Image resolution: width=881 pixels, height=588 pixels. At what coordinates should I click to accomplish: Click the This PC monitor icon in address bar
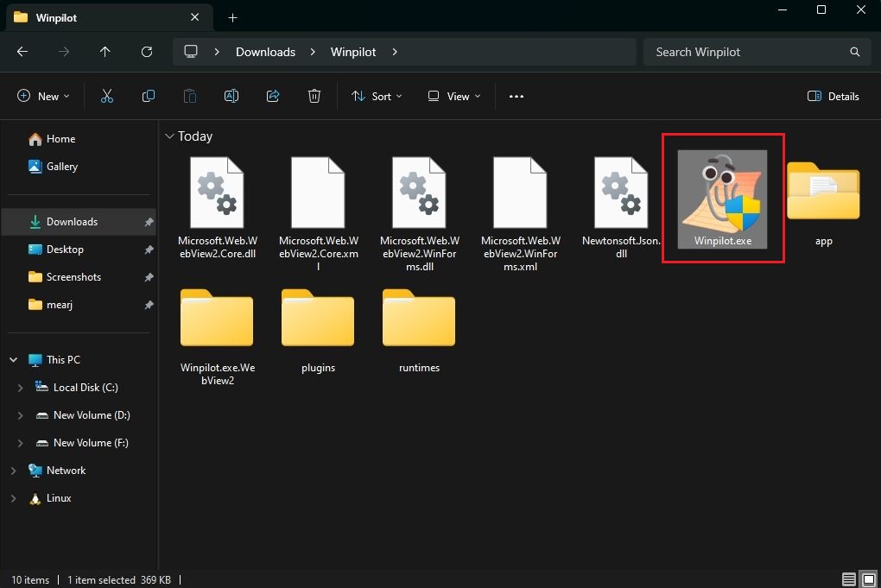[x=191, y=52]
